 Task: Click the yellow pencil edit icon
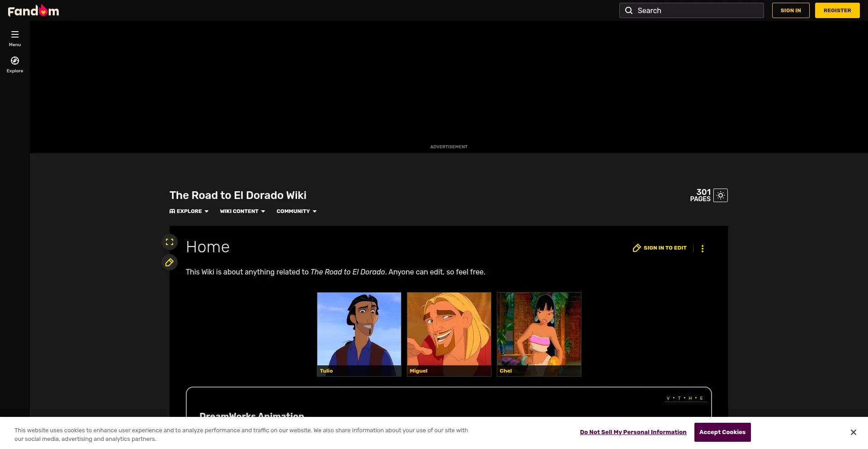[170, 263]
